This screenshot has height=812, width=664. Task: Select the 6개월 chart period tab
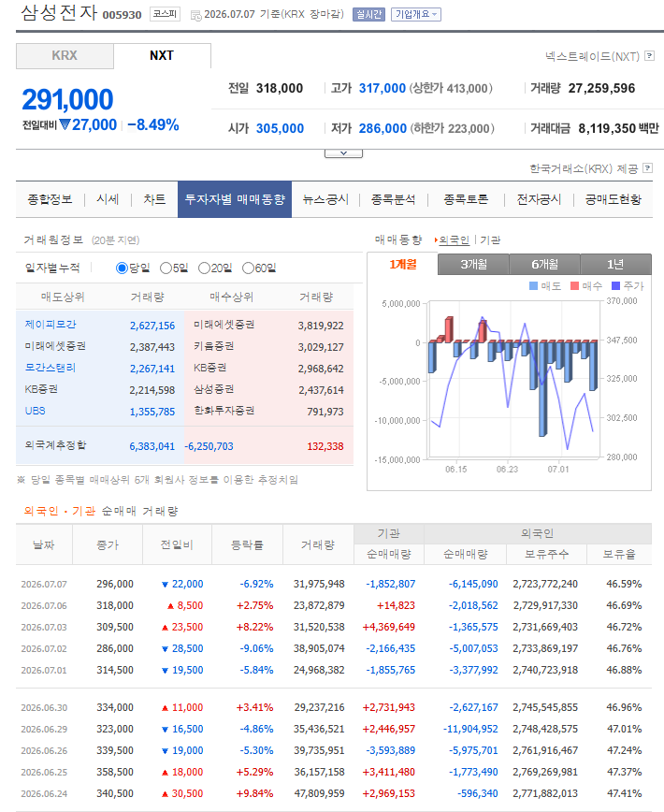pyautogui.click(x=544, y=265)
